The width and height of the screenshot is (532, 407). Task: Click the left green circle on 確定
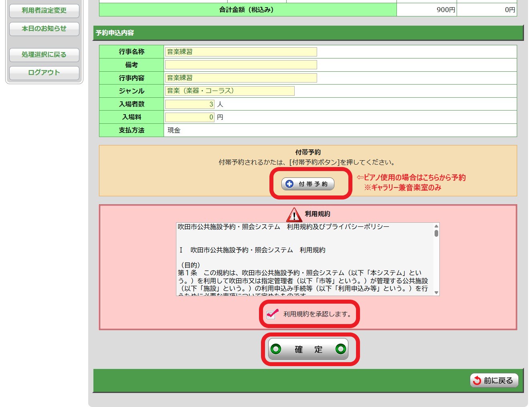276,349
